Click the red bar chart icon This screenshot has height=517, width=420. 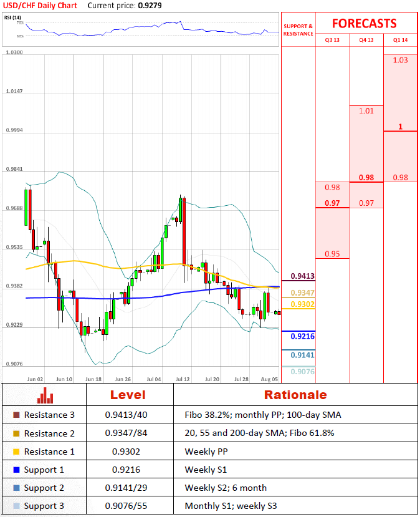click(x=45, y=395)
